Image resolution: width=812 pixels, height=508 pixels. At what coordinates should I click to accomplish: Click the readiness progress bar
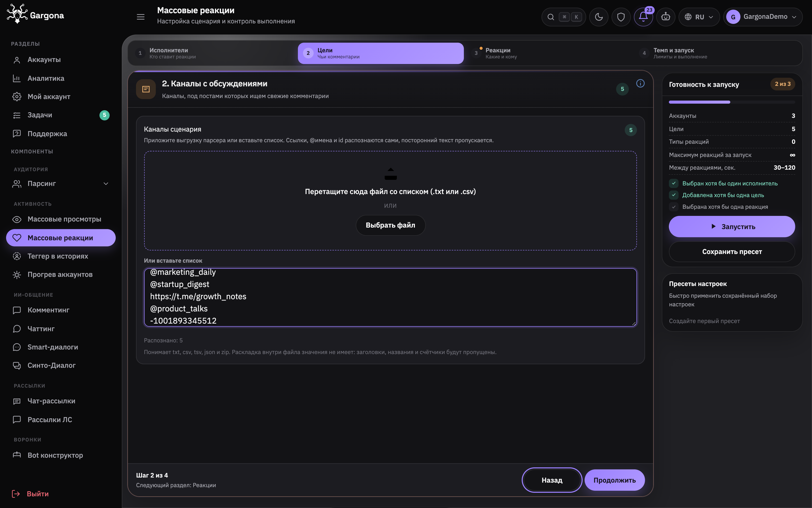[732, 102]
